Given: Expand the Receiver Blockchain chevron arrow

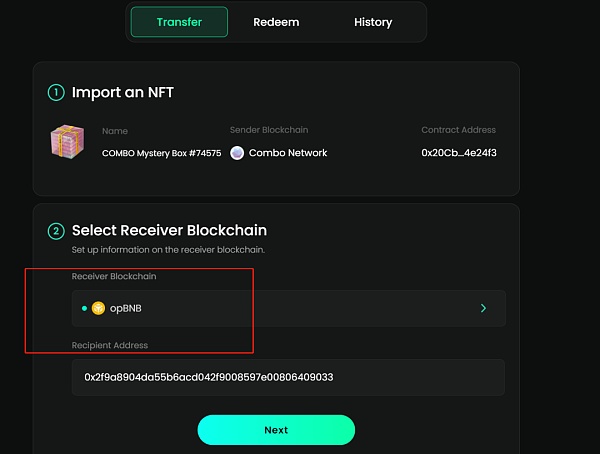Looking at the screenshot, I should point(483,308).
